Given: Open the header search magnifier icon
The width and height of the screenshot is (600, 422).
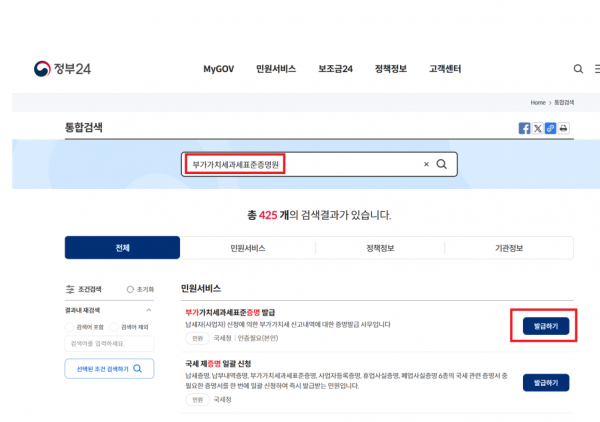Looking at the screenshot, I should (x=578, y=69).
